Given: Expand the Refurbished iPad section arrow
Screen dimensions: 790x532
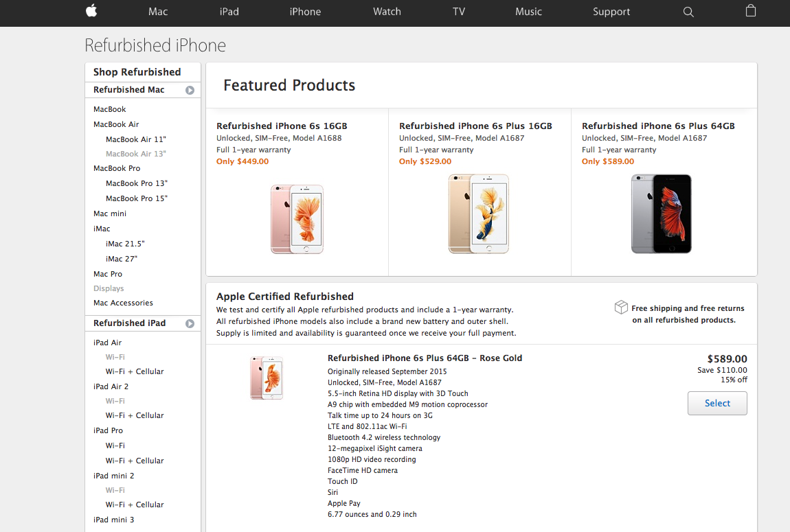Looking at the screenshot, I should (x=190, y=323).
